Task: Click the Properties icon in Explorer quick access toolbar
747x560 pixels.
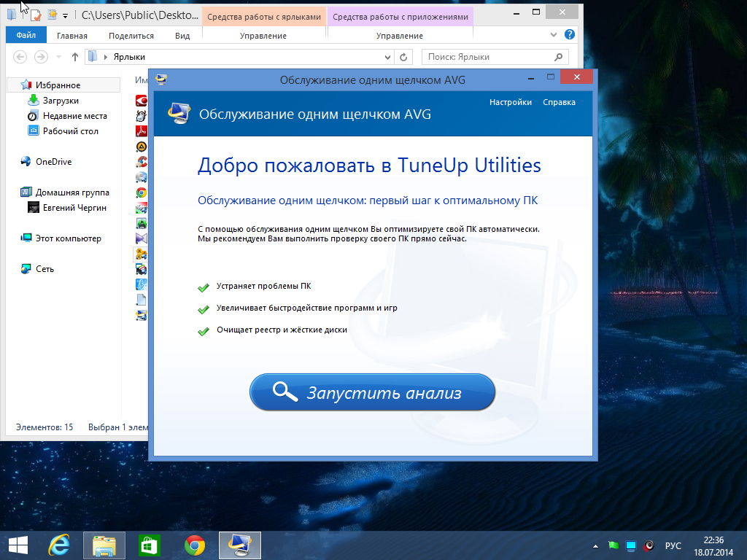Action: (35, 15)
